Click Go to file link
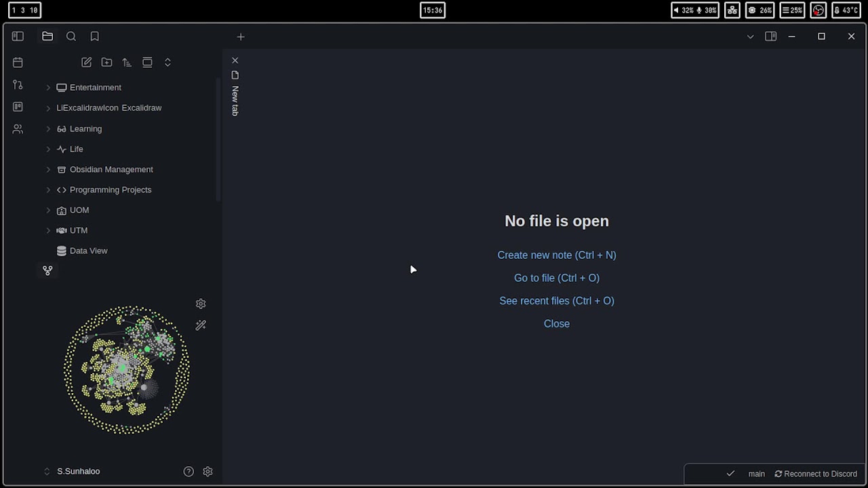The image size is (868, 488). [x=557, y=278]
